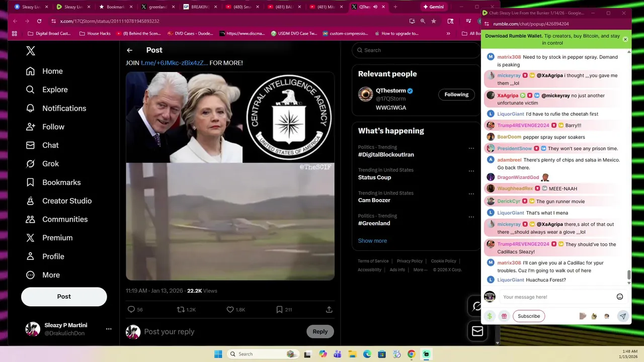Click the X logo in the sidebar
The width and height of the screenshot is (644, 362).
coord(31,51)
